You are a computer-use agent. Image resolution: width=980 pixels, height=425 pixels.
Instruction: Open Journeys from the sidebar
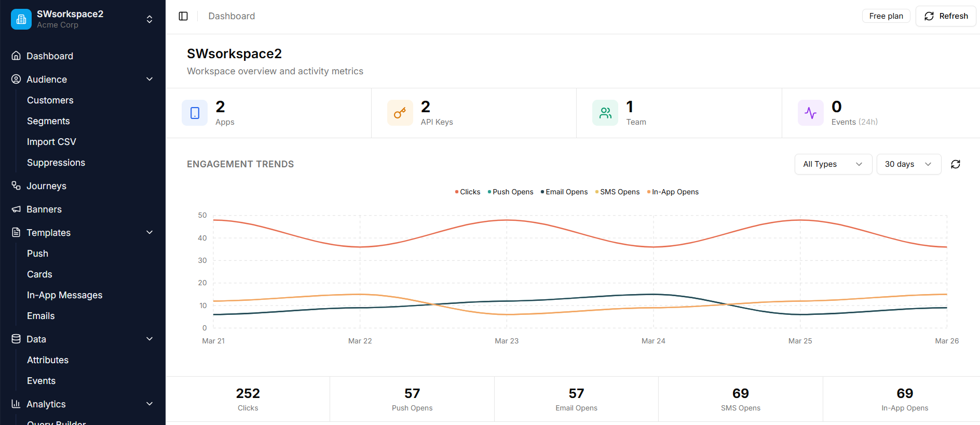click(46, 186)
